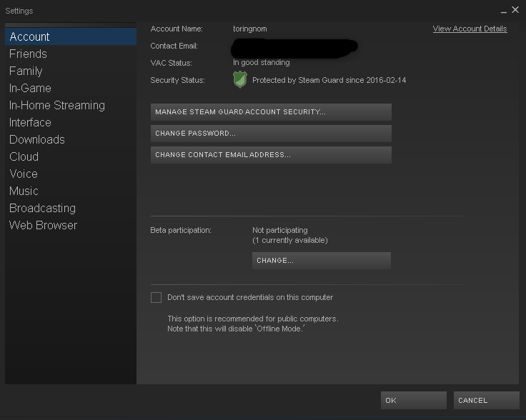Click the green Steam Guard shield icon

click(240, 79)
